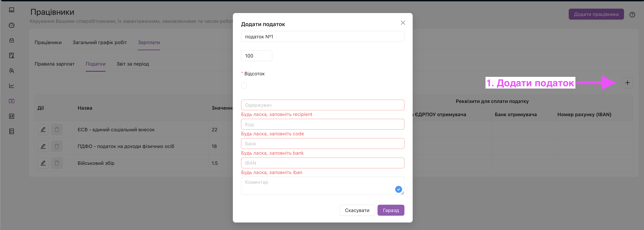Screen dimensions: 644x230
Task: Delete the Військовий збір tax row
Action: (x=57, y=163)
